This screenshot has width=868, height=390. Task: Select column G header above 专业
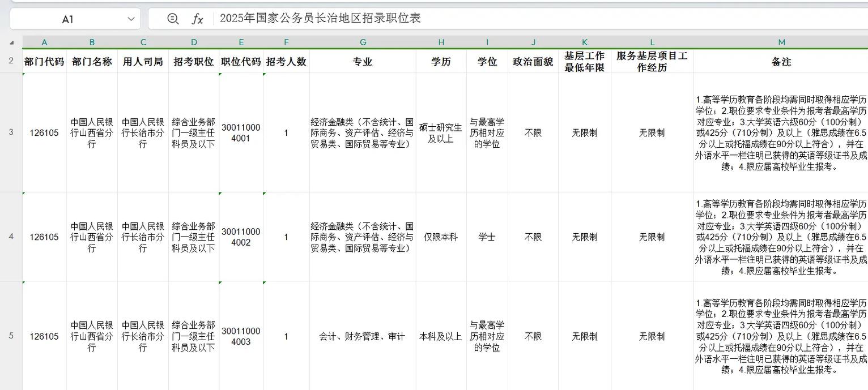pos(363,41)
